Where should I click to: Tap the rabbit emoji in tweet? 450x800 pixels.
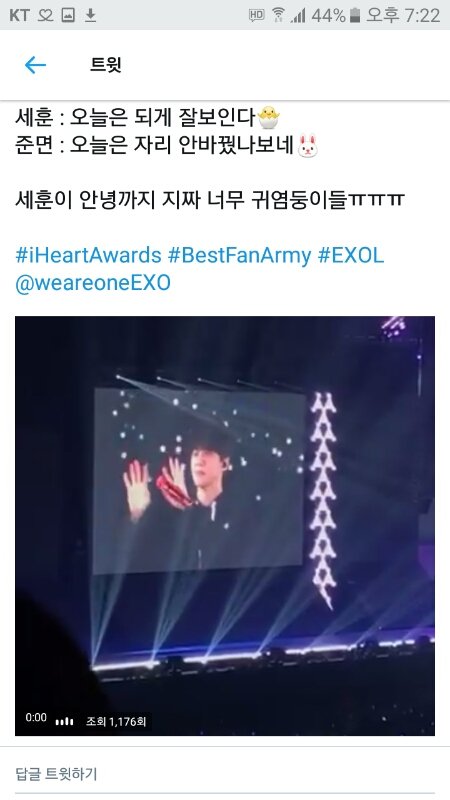[x=308, y=146]
